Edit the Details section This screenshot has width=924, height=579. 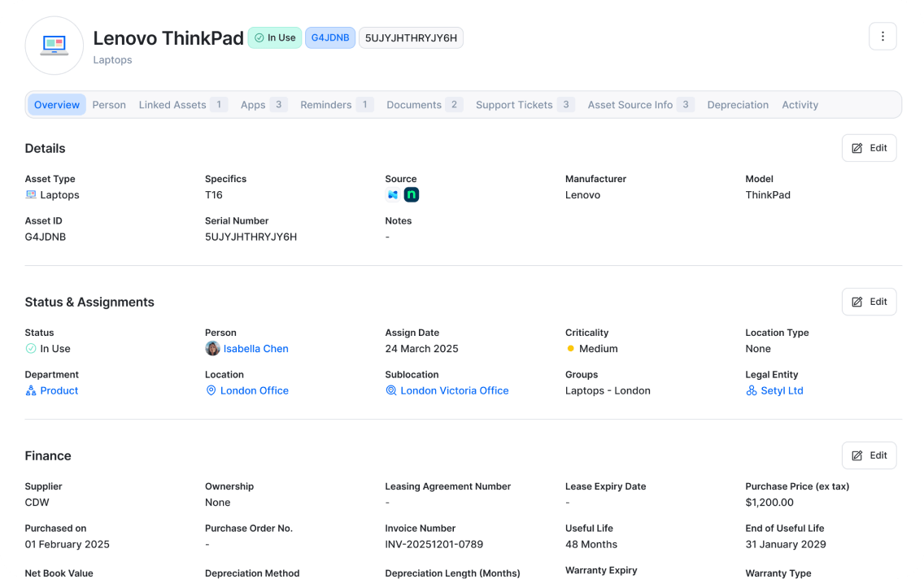870,148
